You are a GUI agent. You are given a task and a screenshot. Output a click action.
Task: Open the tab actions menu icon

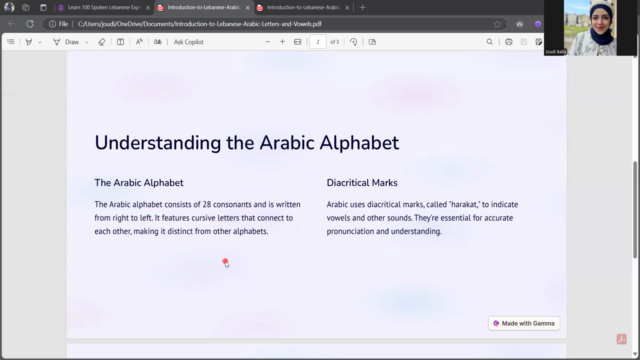pyautogui.click(x=43, y=7)
